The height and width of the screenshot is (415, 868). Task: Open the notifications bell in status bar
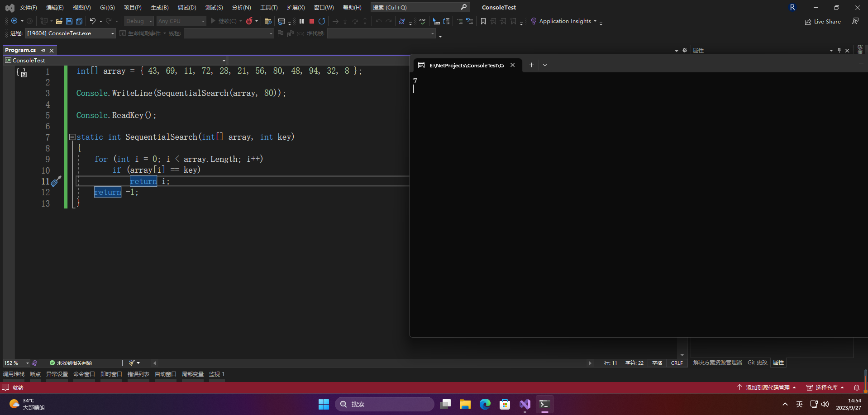pyautogui.click(x=857, y=387)
